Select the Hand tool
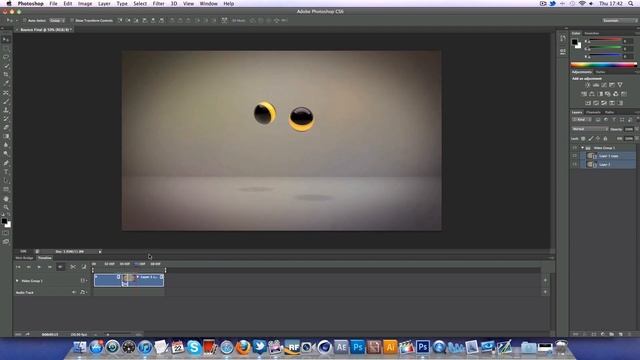640x360 pixels. (x=6, y=199)
